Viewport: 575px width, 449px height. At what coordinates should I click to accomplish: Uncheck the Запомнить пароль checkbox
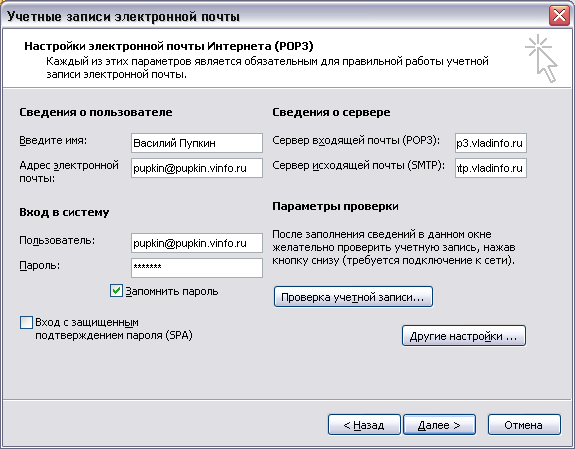(116, 291)
